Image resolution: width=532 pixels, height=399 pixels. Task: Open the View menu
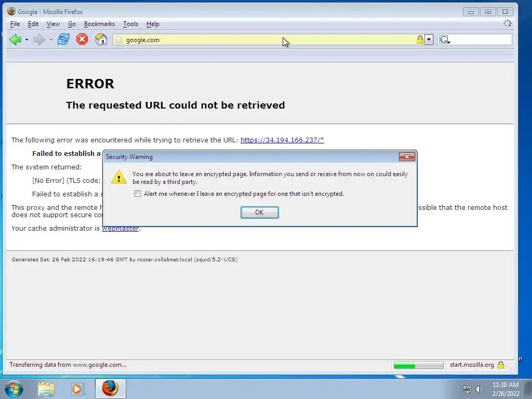53,24
